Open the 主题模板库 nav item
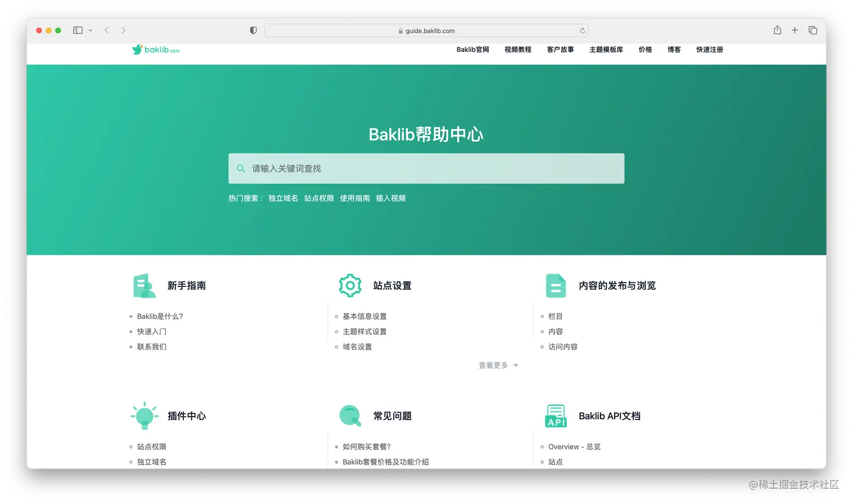This screenshot has width=853, height=504. (606, 50)
